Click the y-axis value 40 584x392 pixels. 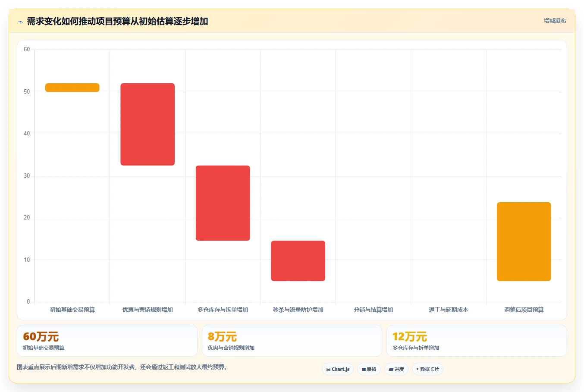[27, 134]
